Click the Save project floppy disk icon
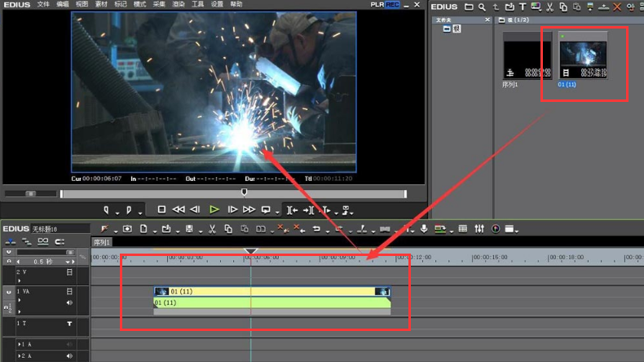 189,229
